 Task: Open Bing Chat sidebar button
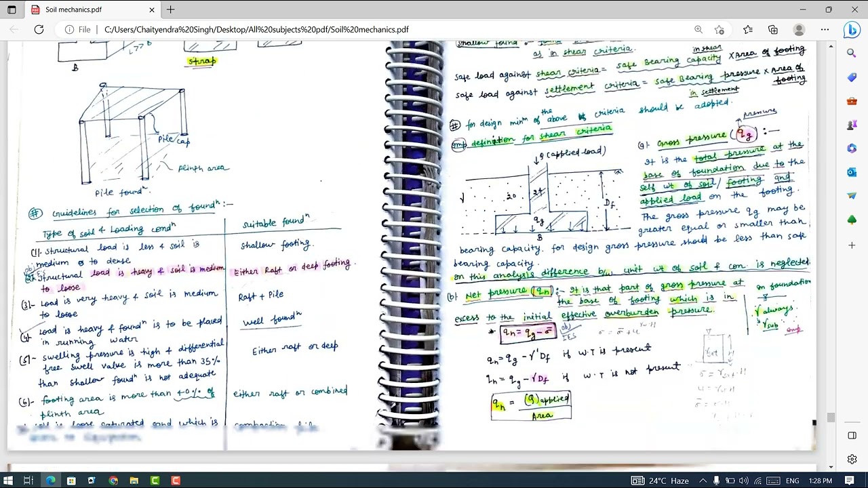[852, 30]
